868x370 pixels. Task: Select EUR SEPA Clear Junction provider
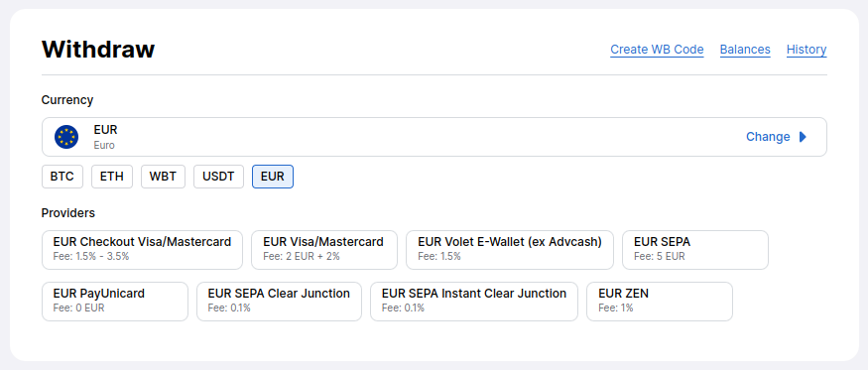tap(279, 302)
